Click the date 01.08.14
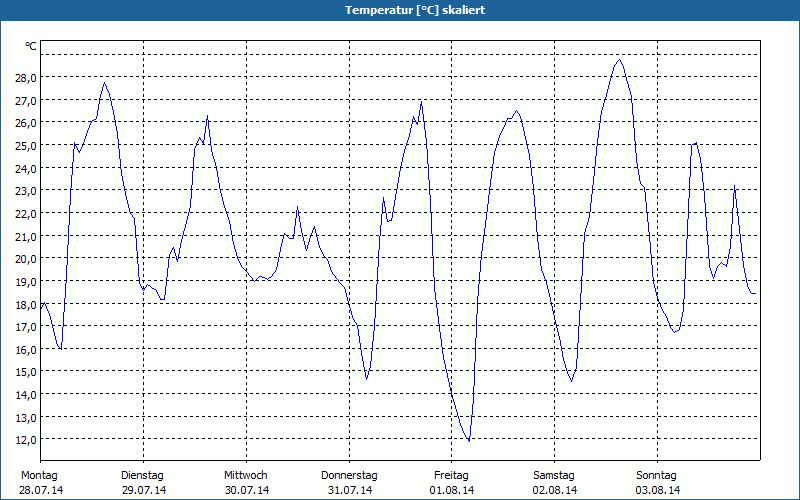The width and height of the screenshot is (800, 500). coord(452,491)
